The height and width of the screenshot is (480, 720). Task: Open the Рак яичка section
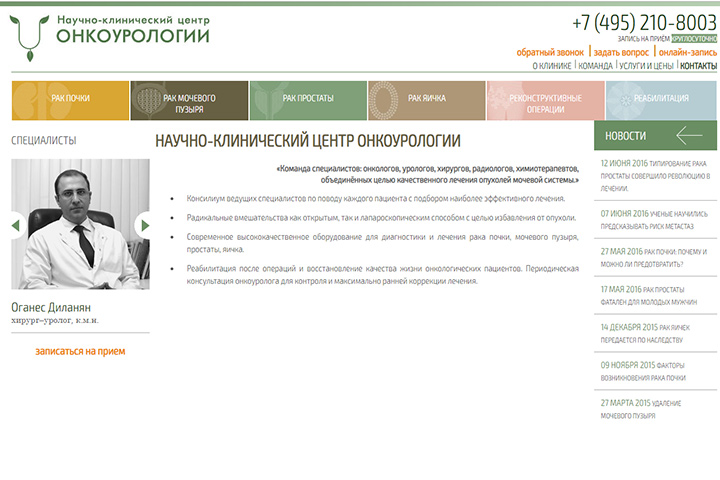pyautogui.click(x=427, y=101)
